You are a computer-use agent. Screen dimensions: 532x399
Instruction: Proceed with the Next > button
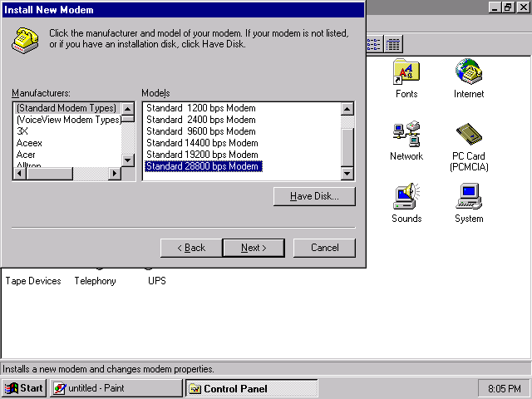254,248
